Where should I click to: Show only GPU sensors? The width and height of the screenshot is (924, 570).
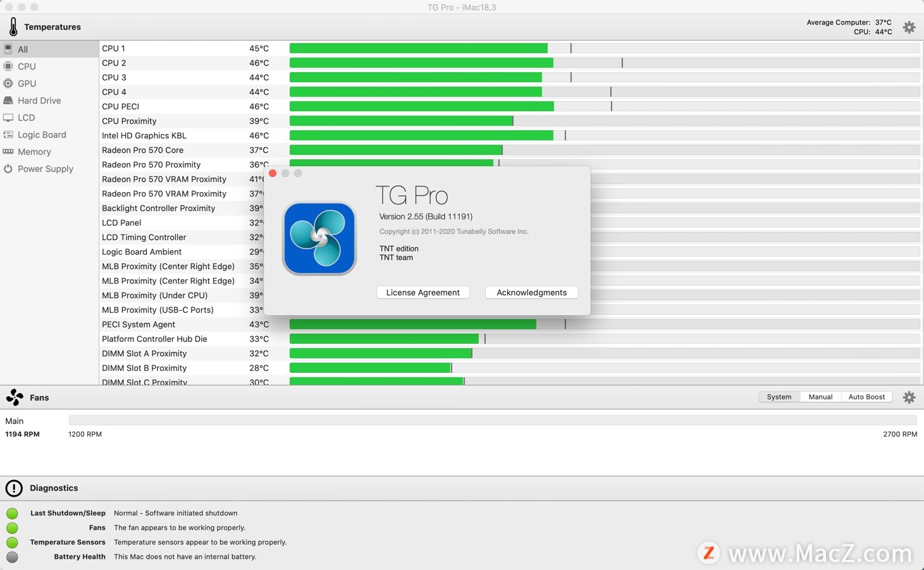(49, 83)
